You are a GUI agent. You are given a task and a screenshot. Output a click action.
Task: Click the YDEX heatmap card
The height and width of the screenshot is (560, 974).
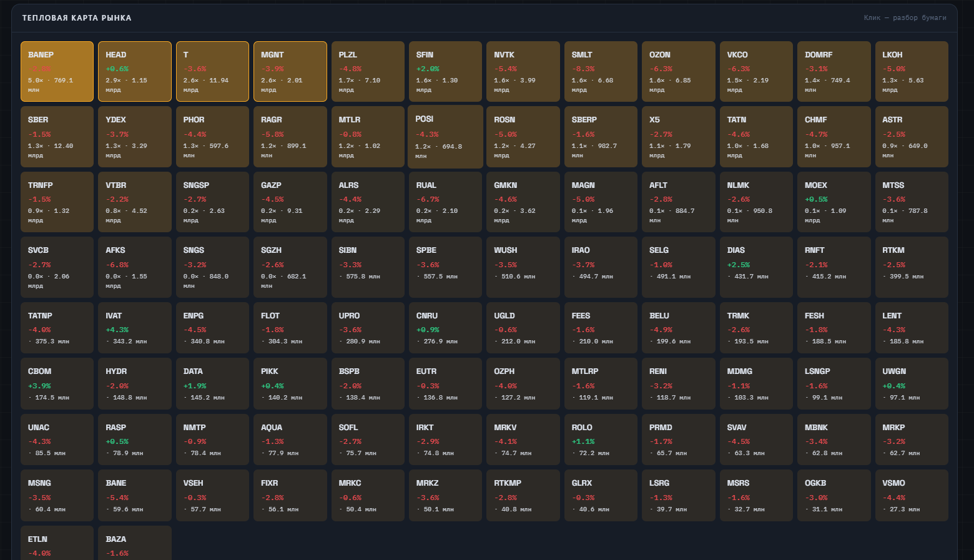pyautogui.click(x=135, y=137)
